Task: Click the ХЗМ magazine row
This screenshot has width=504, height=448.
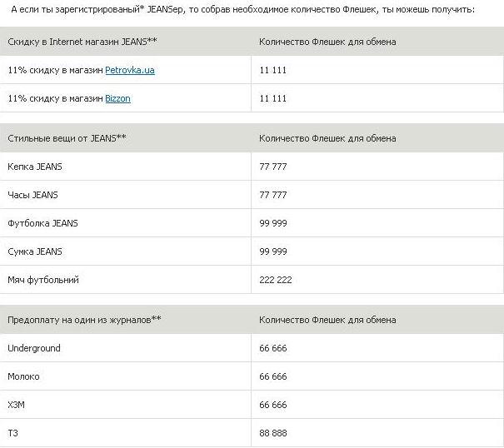Action: tap(17, 405)
